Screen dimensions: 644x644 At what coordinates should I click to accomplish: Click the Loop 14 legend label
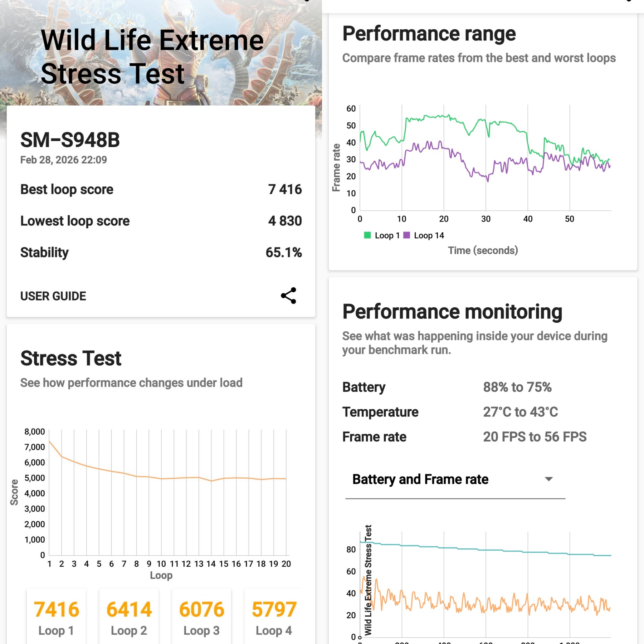click(x=429, y=235)
